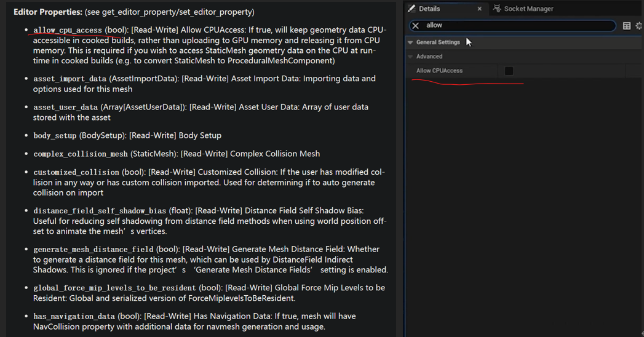This screenshot has height=337, width=644.
Task: Click the complex_collision_mesh property name
Action: click(x=81, y=154)
